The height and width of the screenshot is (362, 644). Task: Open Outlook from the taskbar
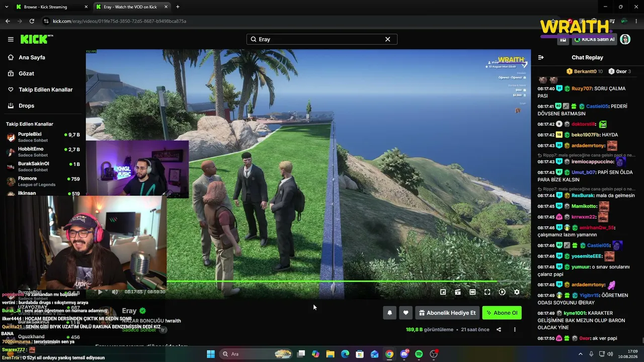374,354
